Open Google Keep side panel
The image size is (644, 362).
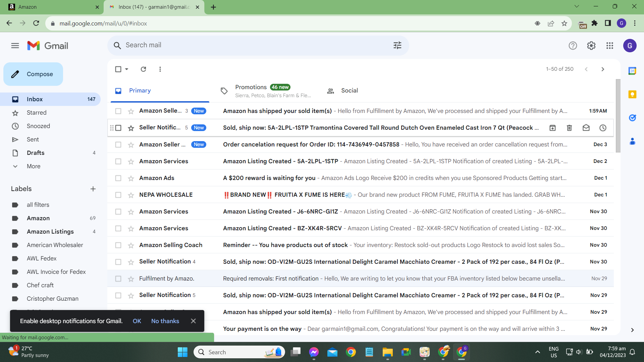click(x=632, y=94)
